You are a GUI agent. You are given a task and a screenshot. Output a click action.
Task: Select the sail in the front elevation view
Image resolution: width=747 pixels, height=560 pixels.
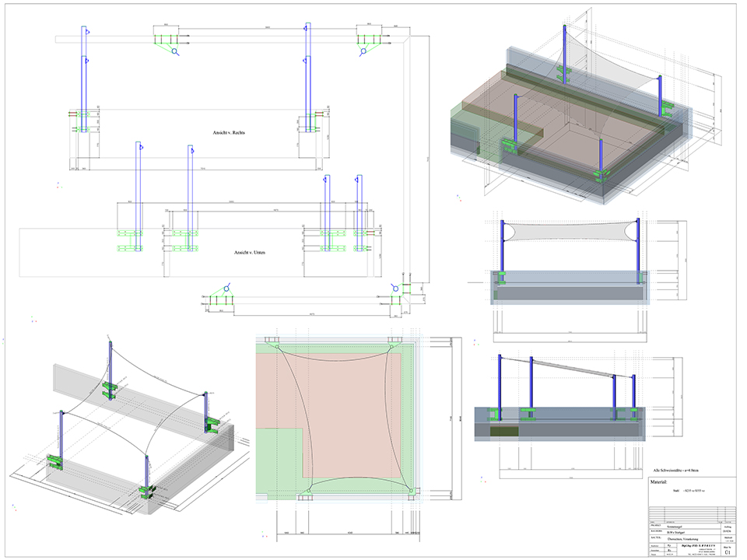[x=572, y=233]
